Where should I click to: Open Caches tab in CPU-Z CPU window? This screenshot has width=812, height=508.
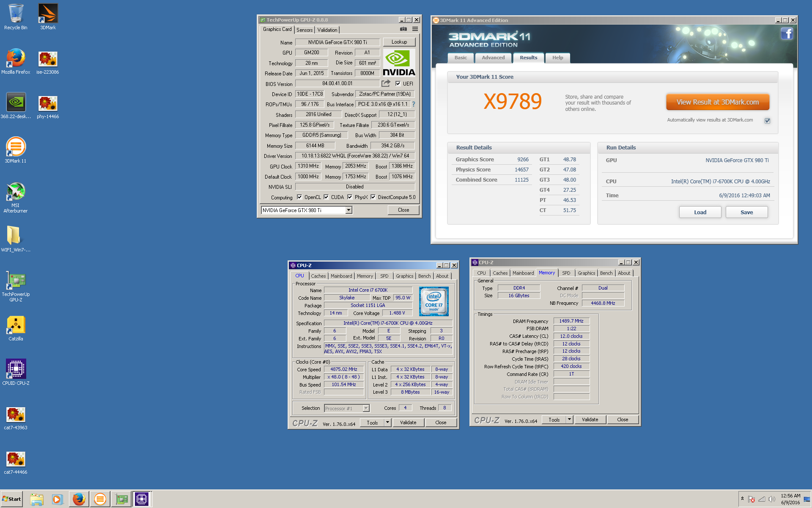[x=318, y=276]
